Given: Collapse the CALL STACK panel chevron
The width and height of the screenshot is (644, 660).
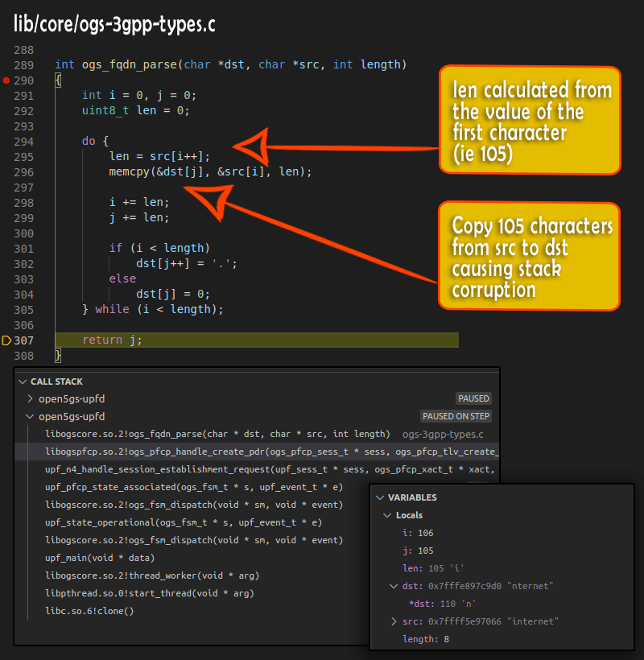Looking at the screenshot, I should point(23,382).
